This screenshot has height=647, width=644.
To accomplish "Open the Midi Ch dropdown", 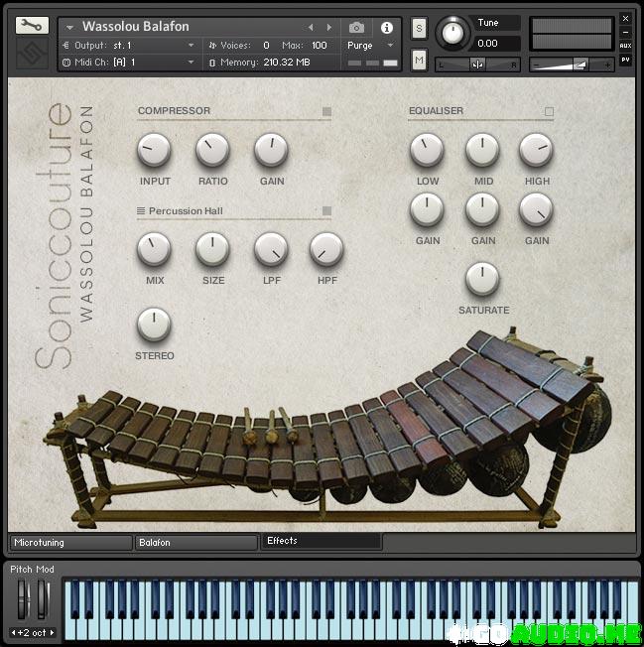I will 129,63.
